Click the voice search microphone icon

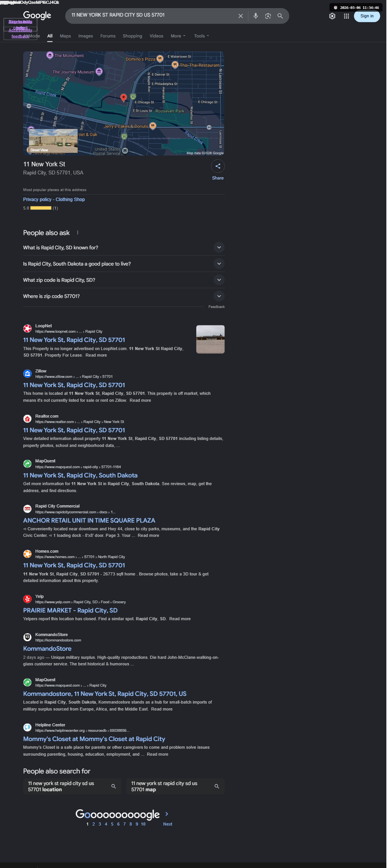255,16
